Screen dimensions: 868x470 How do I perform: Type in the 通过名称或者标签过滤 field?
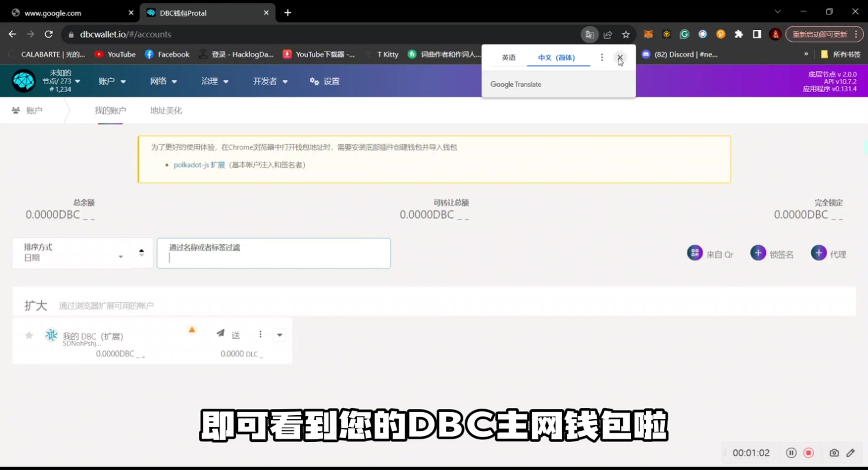273,256
